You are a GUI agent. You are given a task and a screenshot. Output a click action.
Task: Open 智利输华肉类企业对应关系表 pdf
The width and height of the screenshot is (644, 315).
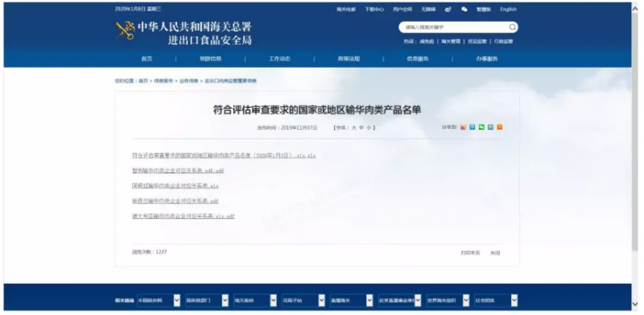pyautogui.click(x=178, y=171)
